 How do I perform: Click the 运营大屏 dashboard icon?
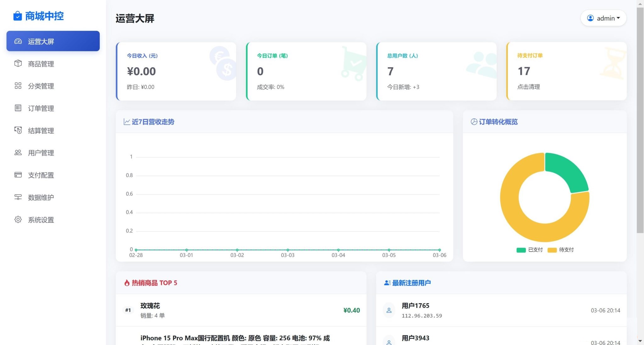[x=18, y=41]
